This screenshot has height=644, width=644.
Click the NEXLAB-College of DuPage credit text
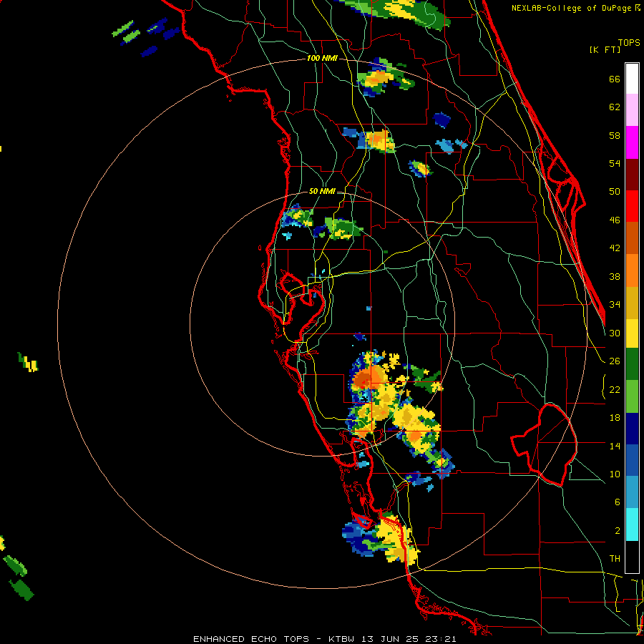(572, 8)
